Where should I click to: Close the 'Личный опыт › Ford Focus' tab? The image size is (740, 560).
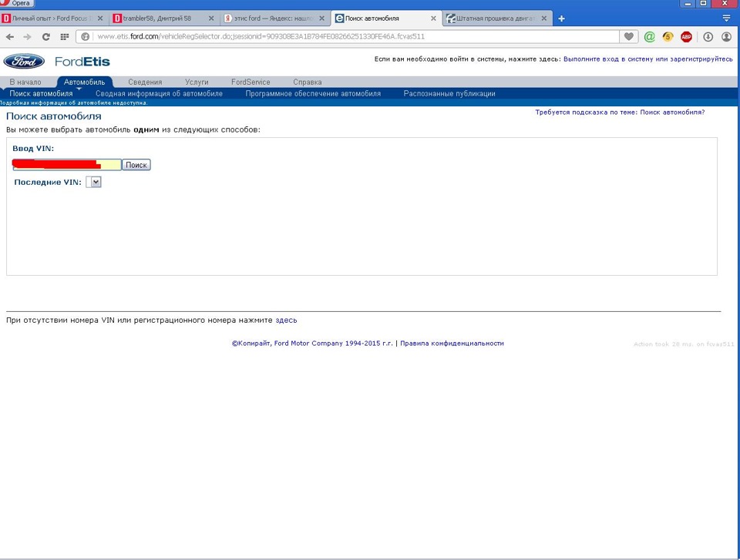(x=100, y=18)
